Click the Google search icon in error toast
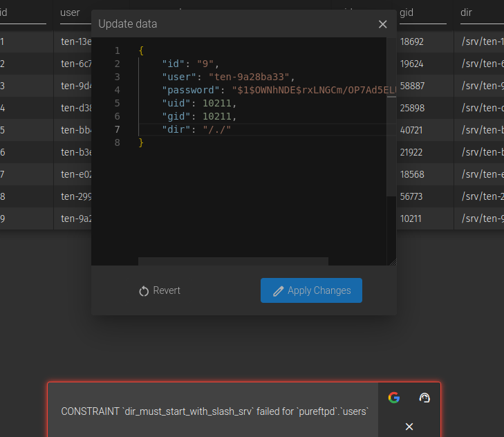 pyautogui.click(x=393, y=398)
